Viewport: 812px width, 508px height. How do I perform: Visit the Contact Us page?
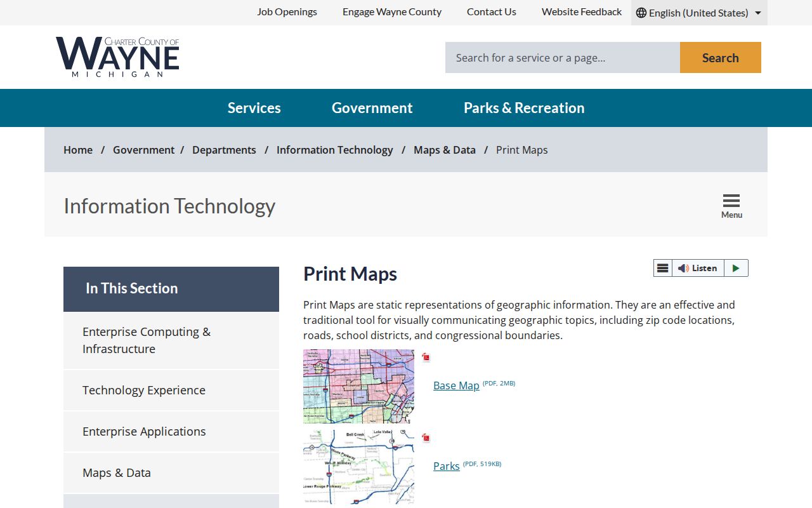tap(492, 12)
